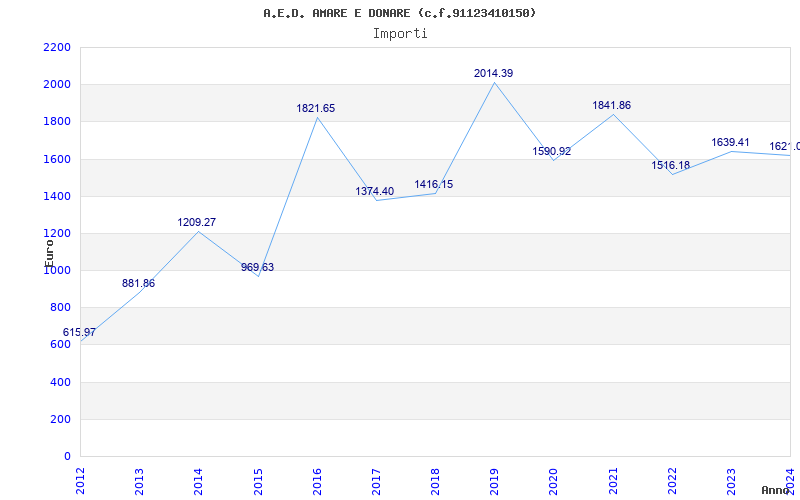Image resolution: width=800 pixels, height=500 pixels.
Task: Click the x-axis year 2022
Action: pos(672,481)
